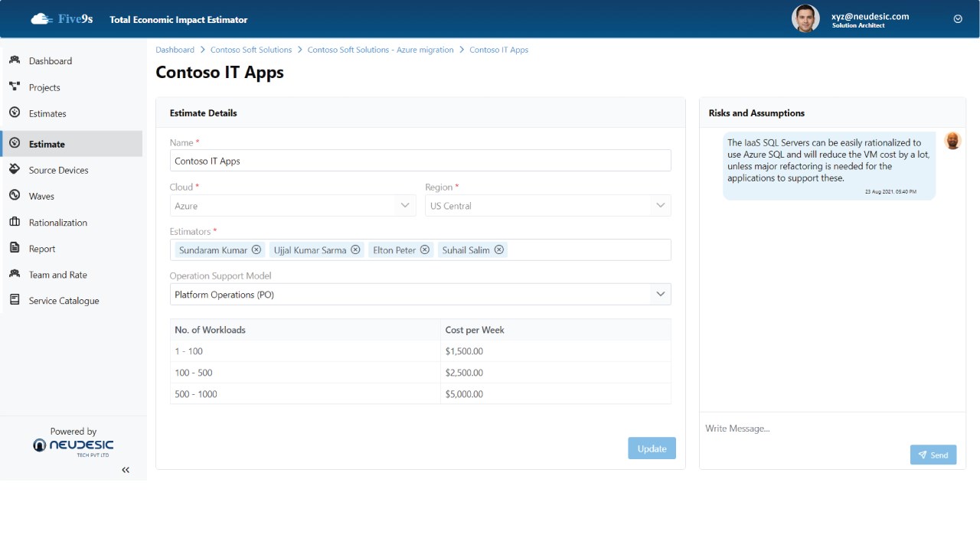Click the Source Devices sidebar icon

click(x=15, y=169)
